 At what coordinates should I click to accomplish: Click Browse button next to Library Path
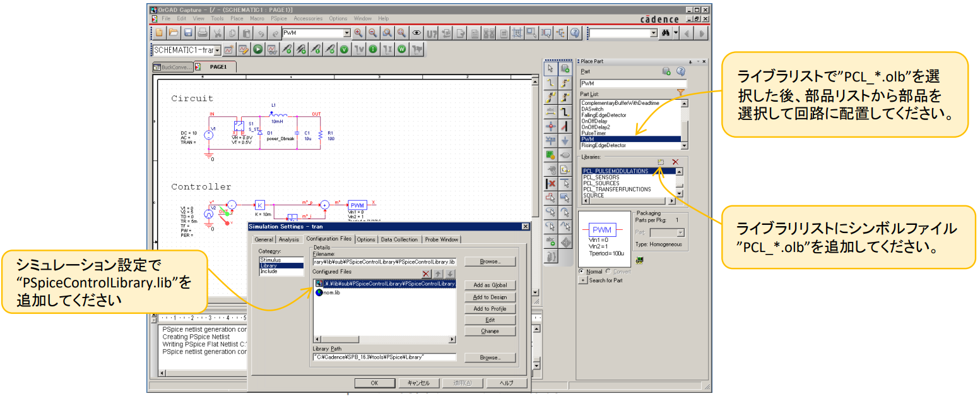pyautogui.click(x=490, y=358)
